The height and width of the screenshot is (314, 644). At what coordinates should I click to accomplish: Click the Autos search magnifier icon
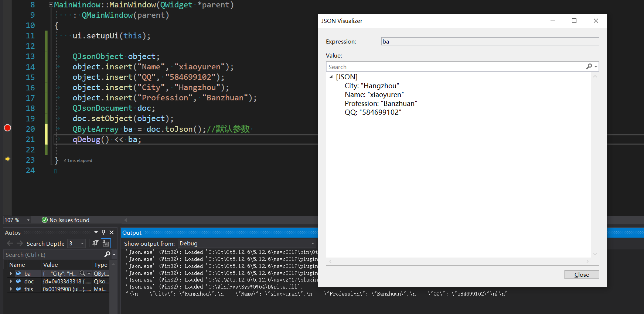(x=107, y=254)
